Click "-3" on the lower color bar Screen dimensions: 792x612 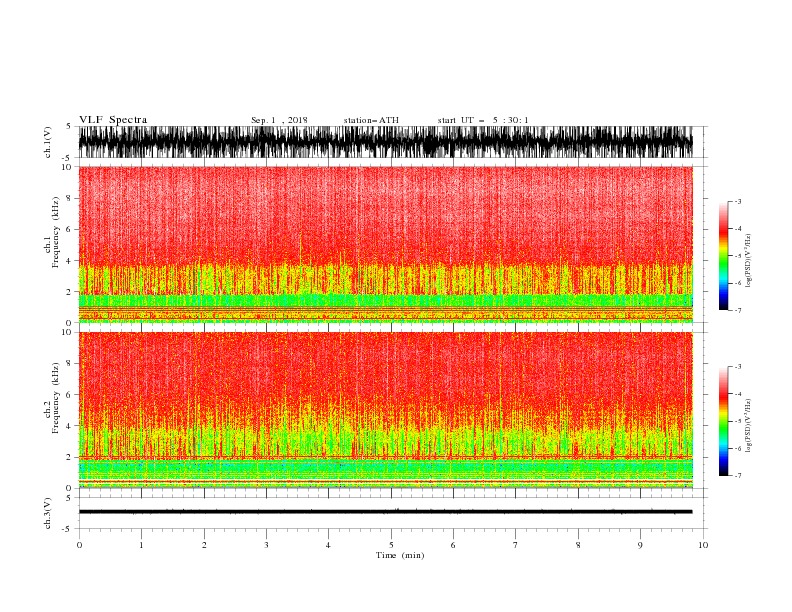[x=737, y=367]
